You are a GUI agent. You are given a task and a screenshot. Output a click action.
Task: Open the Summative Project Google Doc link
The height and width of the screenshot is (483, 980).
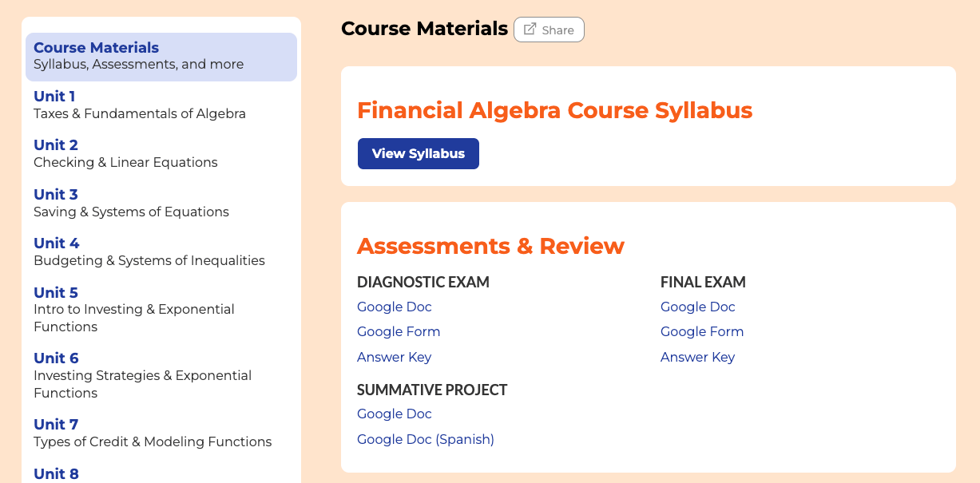click(395, 414)
